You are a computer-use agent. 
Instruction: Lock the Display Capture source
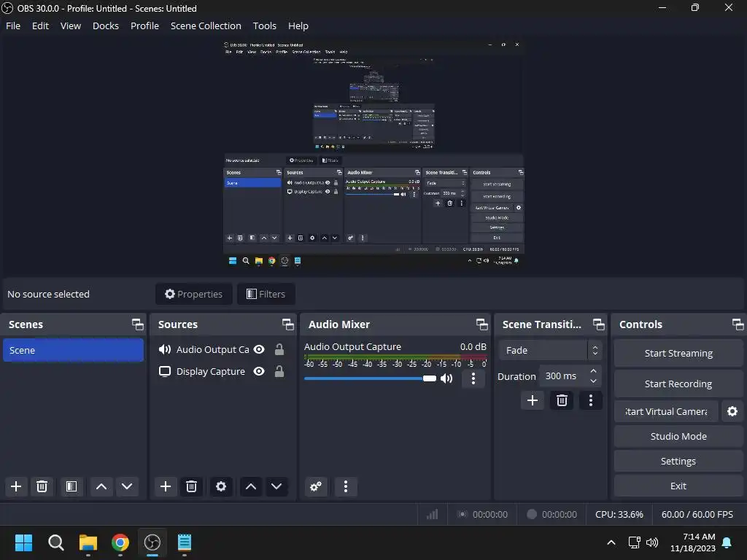(x=279, y=371)
